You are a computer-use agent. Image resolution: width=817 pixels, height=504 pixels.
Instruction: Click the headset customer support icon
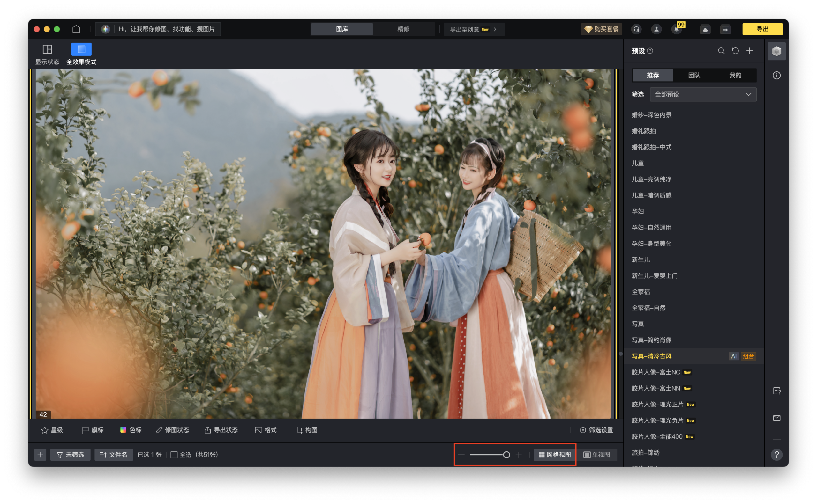click(636, 29)
